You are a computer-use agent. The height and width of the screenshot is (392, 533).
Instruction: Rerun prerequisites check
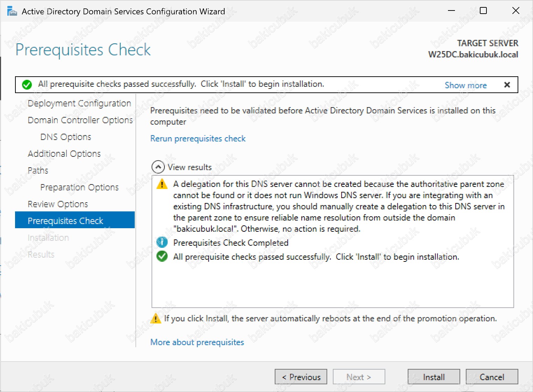(198, 139)
